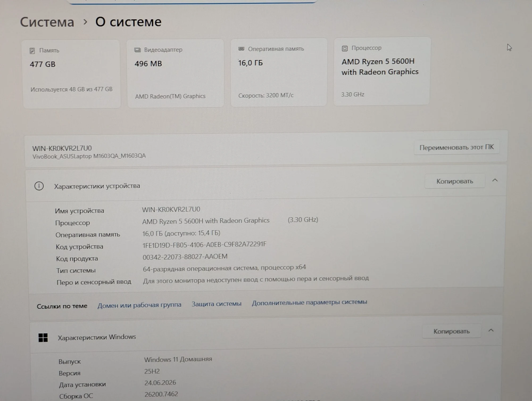The image size is (532, 401).
Task: Click the Используется 48 GB из 477 GB text
Action: 72,89
